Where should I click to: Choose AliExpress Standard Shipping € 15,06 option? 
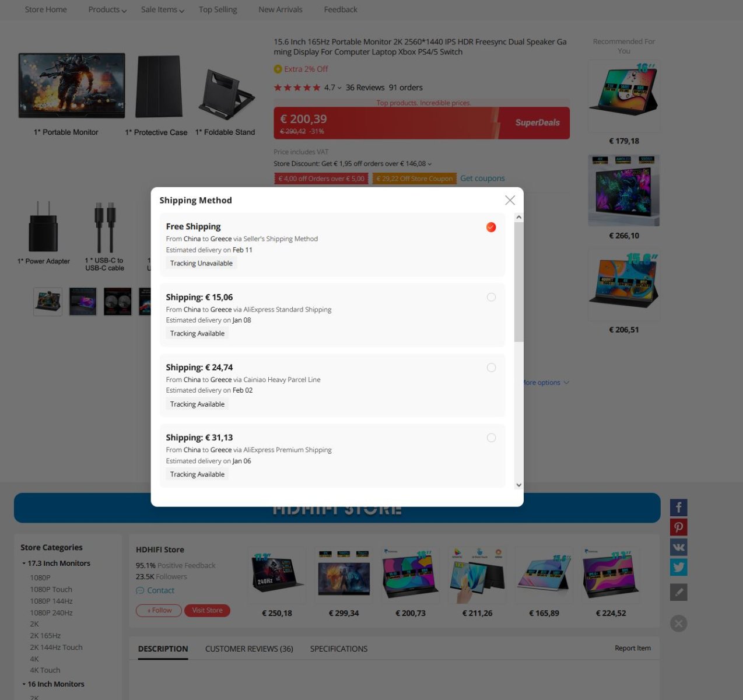491,297
